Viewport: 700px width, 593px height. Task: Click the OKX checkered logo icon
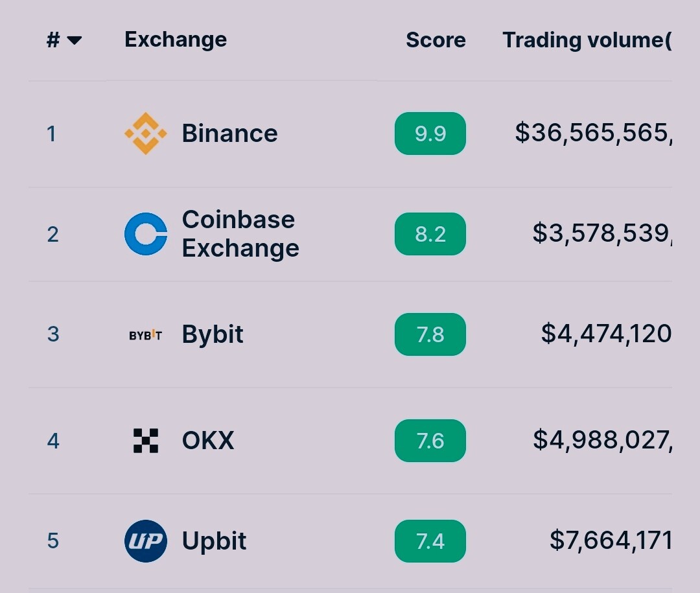click(146, 441)
